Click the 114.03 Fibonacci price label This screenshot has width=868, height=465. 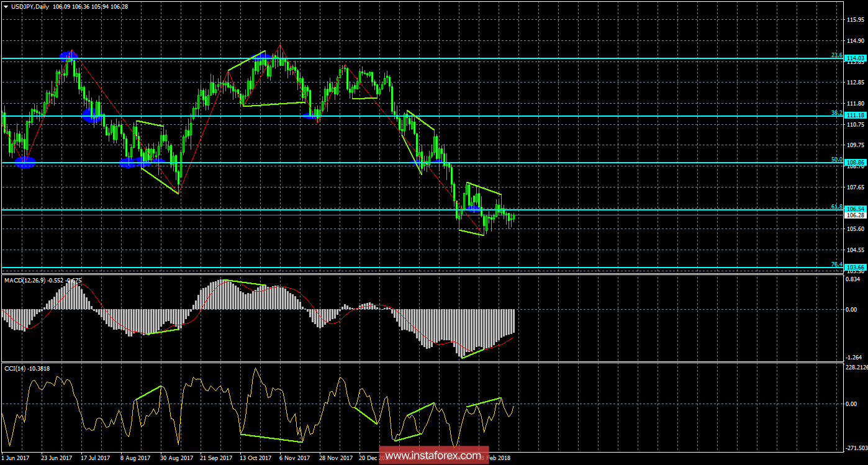click(x=856, y=58)
